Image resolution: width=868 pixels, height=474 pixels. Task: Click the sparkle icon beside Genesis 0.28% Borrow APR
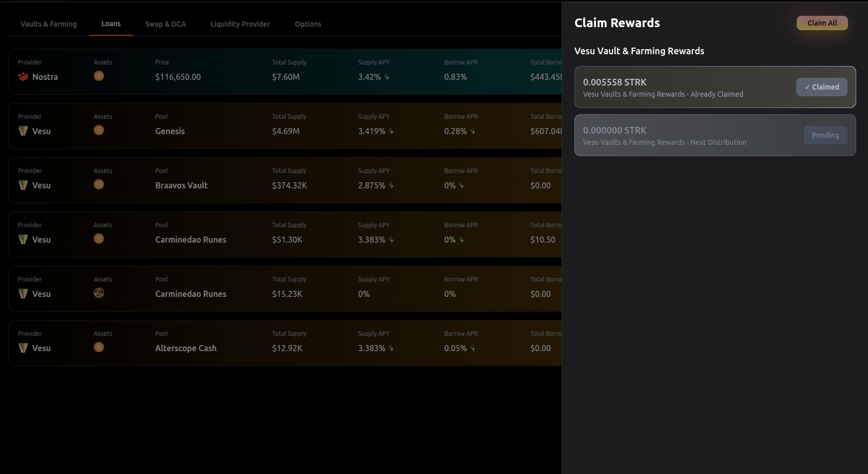(x=473, y=132)
